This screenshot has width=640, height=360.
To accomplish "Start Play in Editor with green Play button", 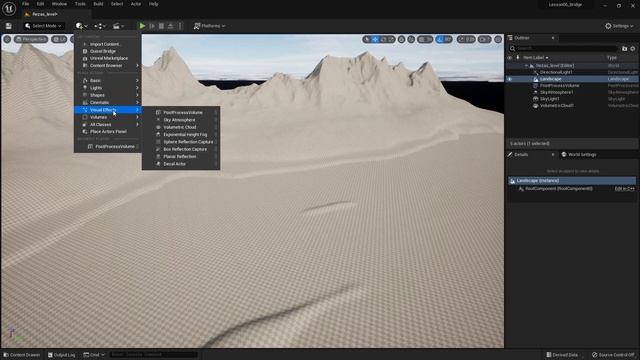I will tap(142, 26).
